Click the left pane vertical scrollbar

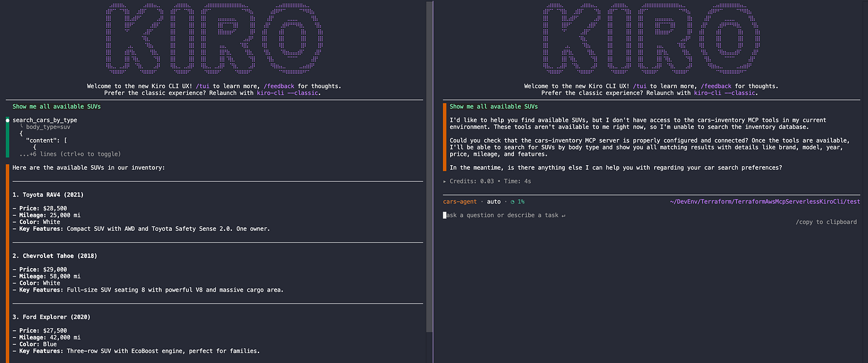point(429,168)
